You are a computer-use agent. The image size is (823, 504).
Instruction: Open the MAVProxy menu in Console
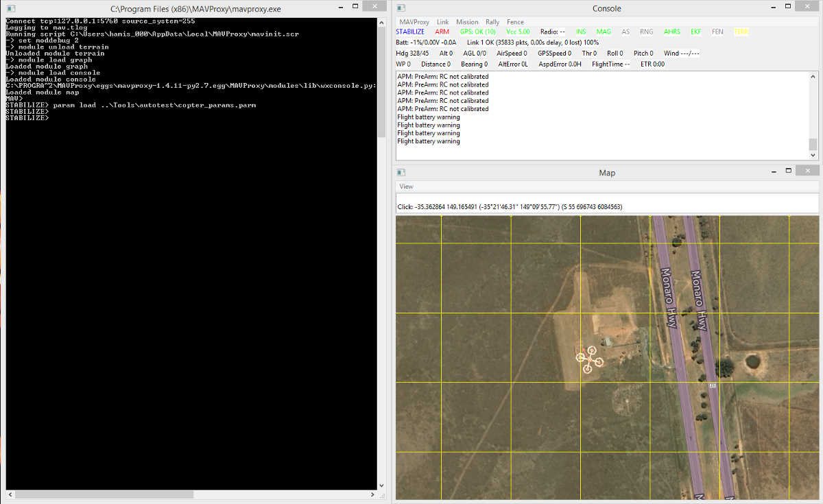click(x=414, y=22)
